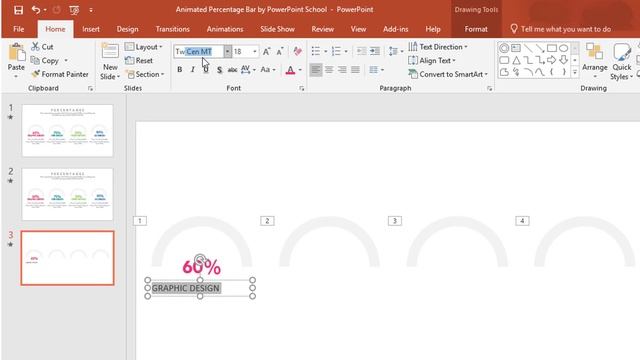This screenshot has height=360, width=640.
Task: Open the font color picker arrow
Action: click(300, 70)
